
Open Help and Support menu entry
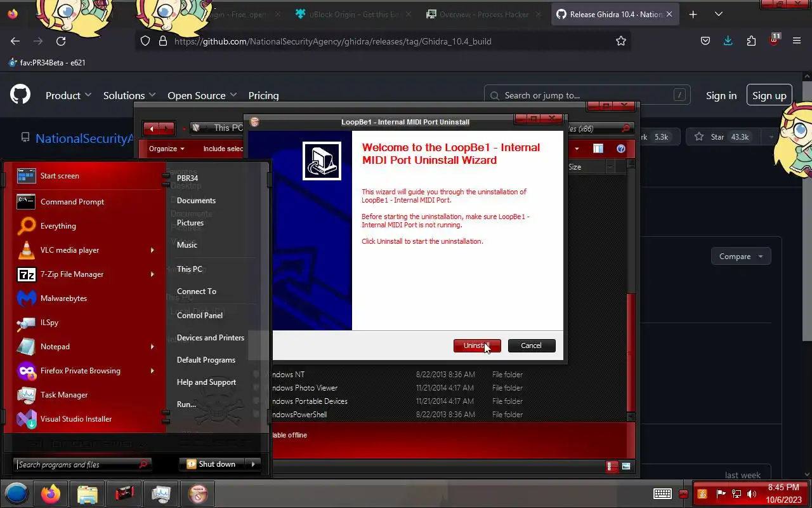[206, 382]
